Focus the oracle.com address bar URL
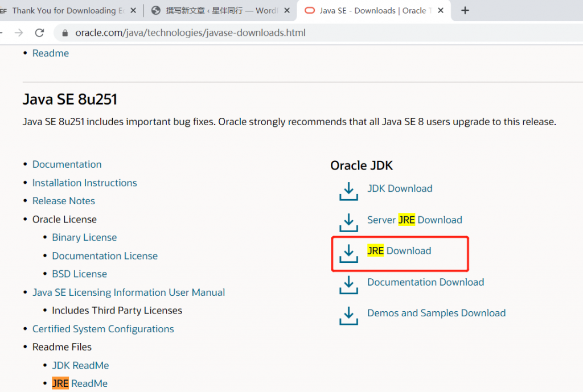 [190, 32]
